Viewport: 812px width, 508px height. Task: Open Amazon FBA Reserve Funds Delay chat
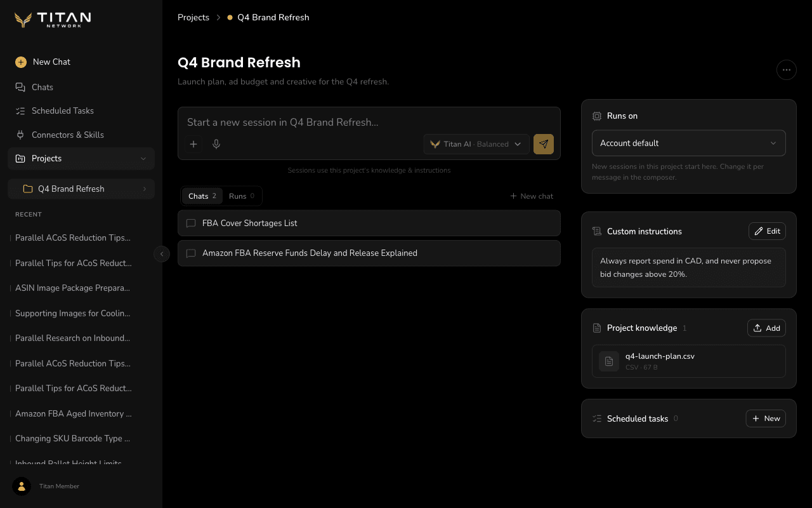369,253
